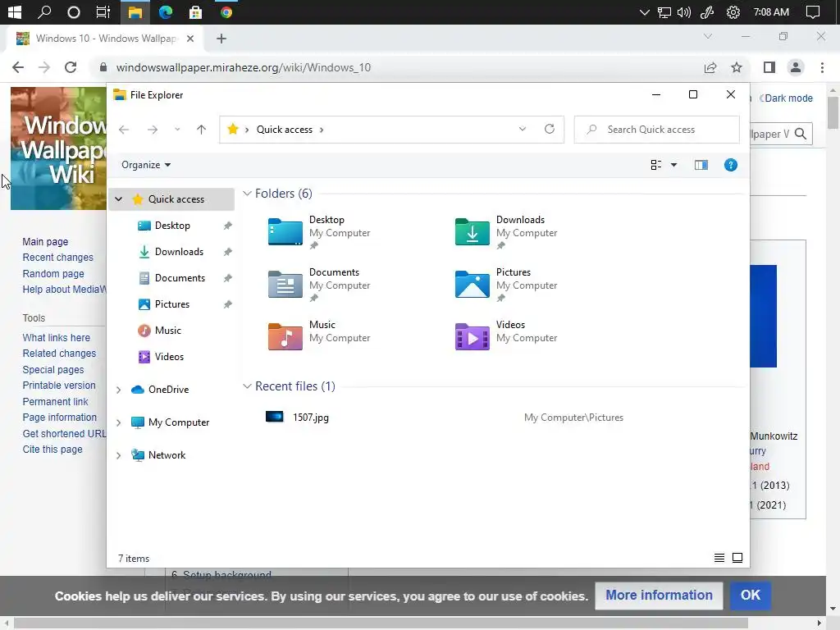
Task: Open Microsoft Store from taskbar
Action: 195,12
